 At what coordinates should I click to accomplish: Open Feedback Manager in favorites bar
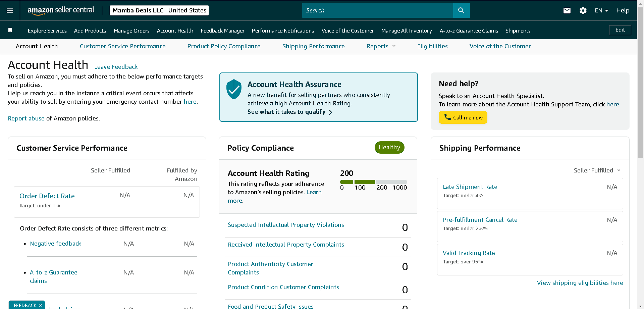[223, 31]
